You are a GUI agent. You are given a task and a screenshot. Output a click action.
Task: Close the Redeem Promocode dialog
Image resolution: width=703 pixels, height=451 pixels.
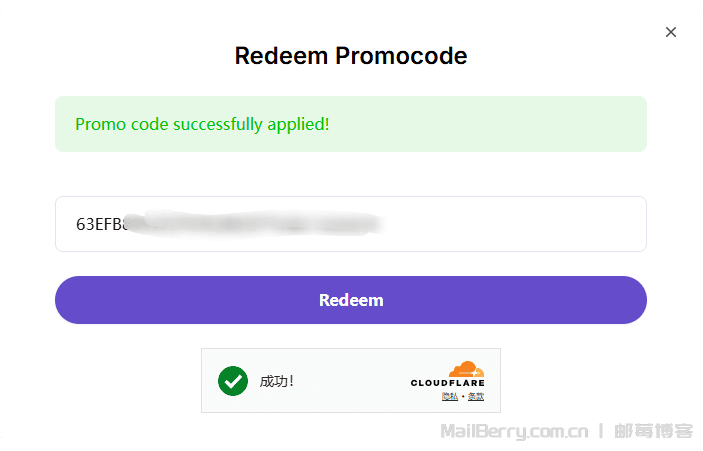[671, 32]
